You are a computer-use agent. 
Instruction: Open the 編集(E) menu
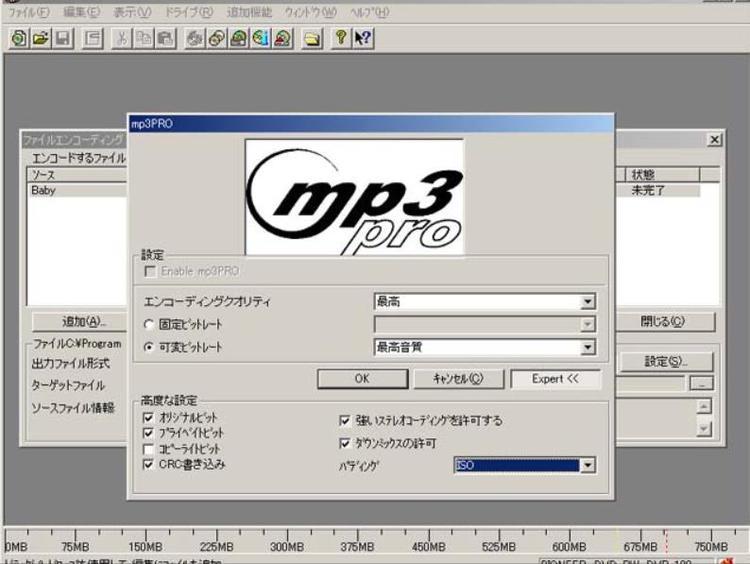82,12
